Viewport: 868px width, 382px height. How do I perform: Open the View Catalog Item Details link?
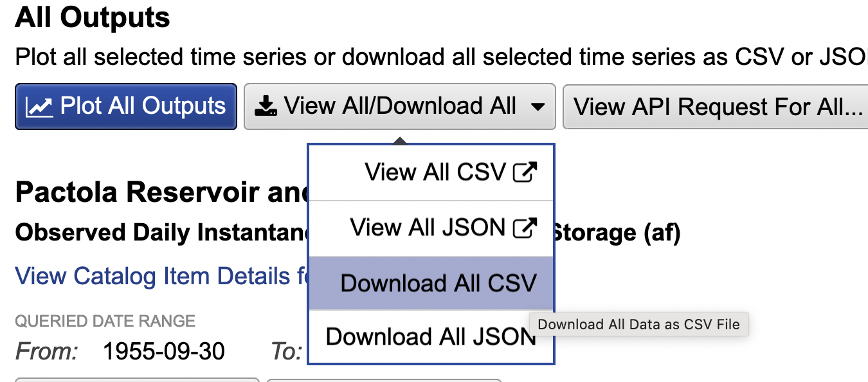point(161,277)
